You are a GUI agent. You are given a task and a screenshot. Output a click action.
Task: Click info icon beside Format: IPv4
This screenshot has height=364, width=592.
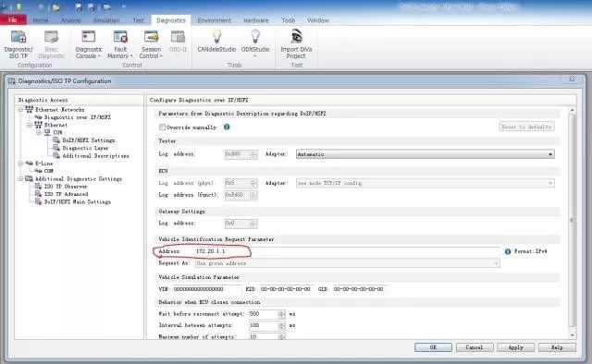point(508,251)
